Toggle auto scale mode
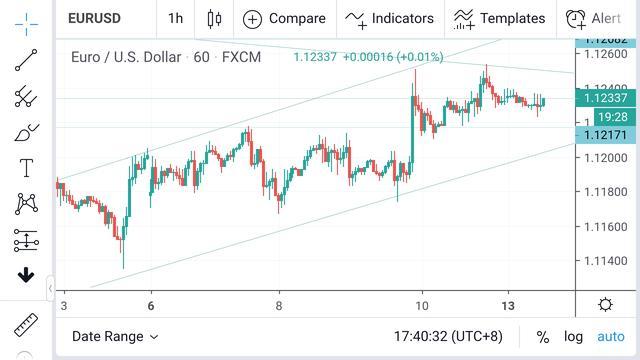The width and height of the screenshot is (640, 360). (x=611, y=337)
